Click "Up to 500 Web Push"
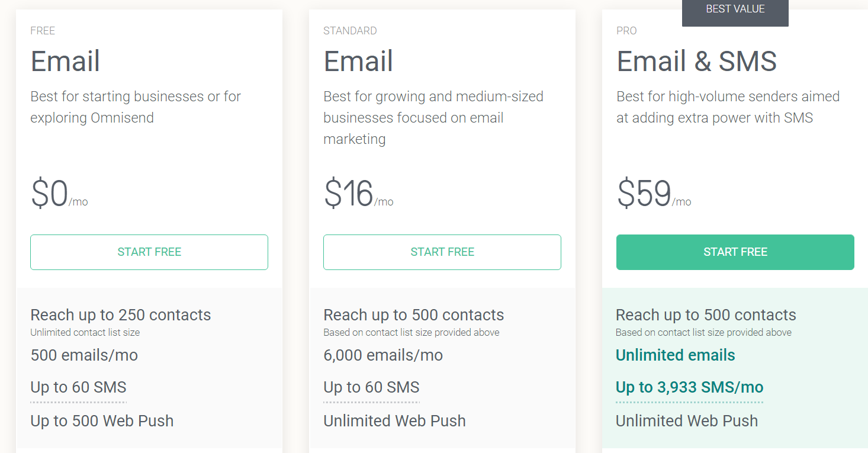 pos(102,421)
